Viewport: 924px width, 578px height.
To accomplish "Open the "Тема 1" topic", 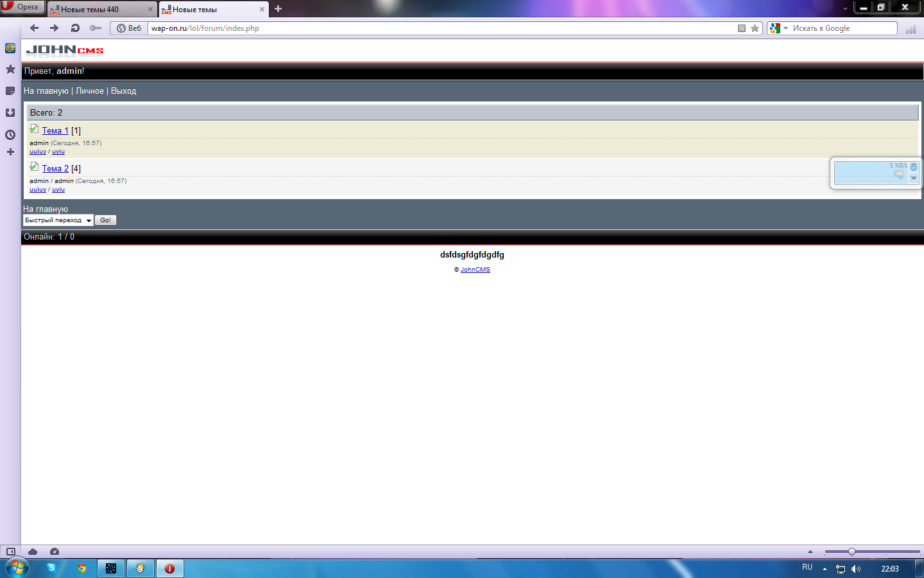I will click(55, 130).
